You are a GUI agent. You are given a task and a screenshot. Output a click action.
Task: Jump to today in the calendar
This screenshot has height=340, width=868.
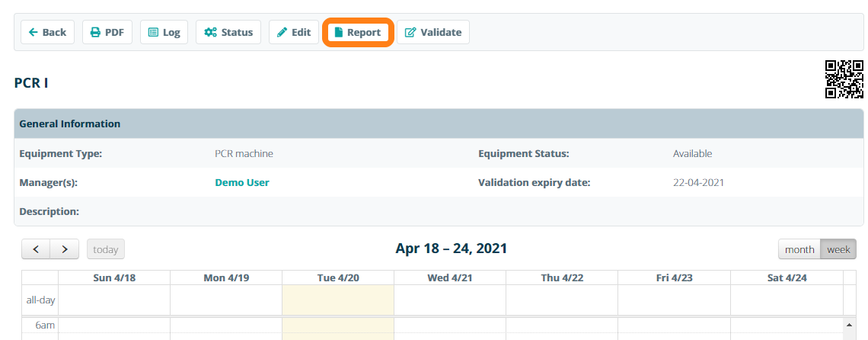(106, 249)
